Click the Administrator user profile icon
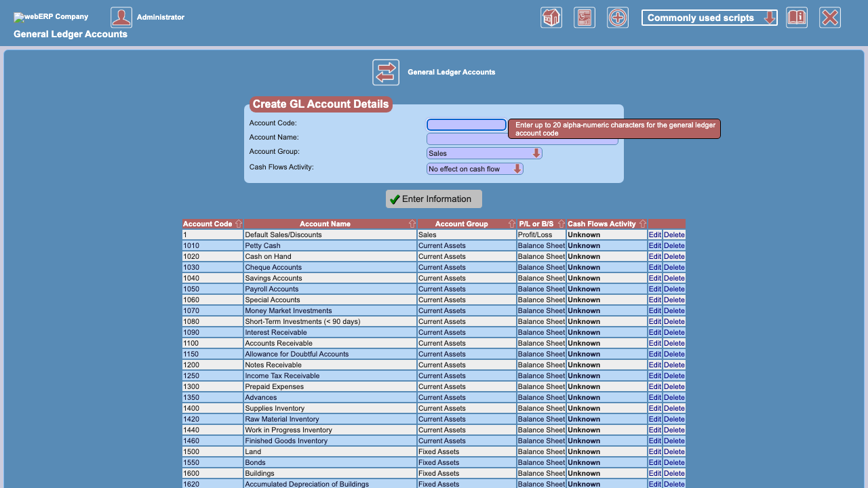Viewport: 868px width, 488px height. [121, 18]
